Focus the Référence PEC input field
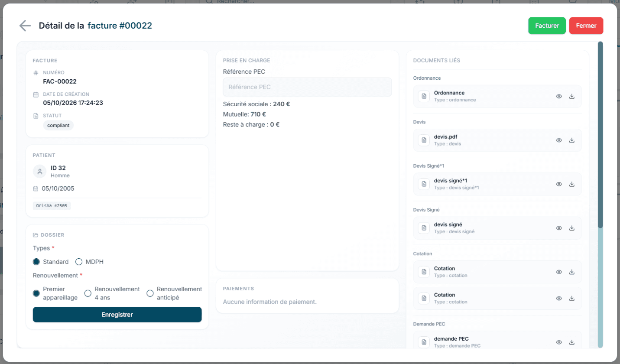Viewport: 620px width, 364px height. pos(307,87)
